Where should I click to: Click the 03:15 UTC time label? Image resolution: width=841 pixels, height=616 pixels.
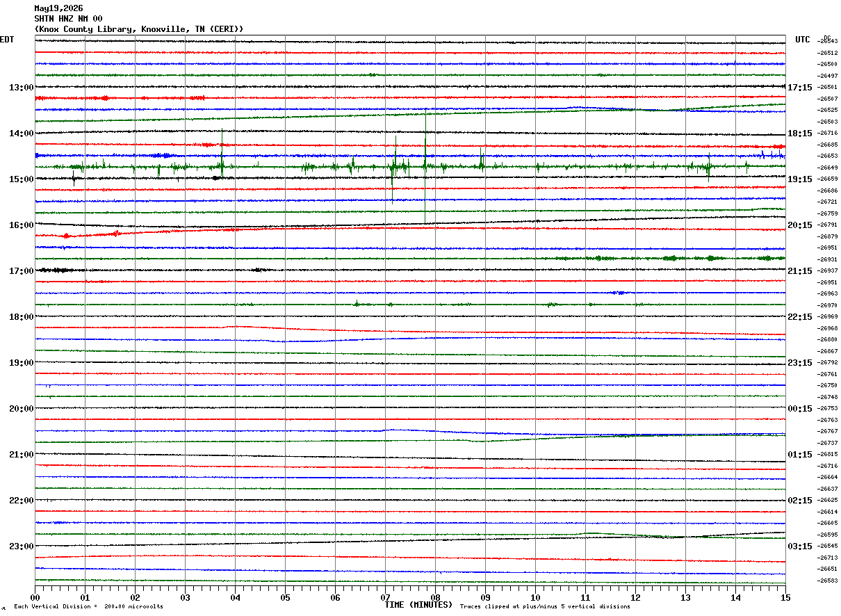point(799,546)
